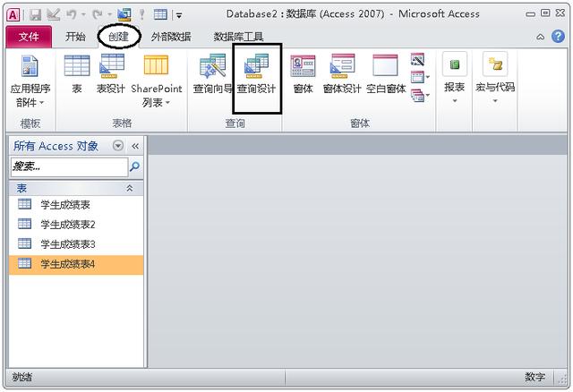Click the Navigation form small icon

click(417, 77)
